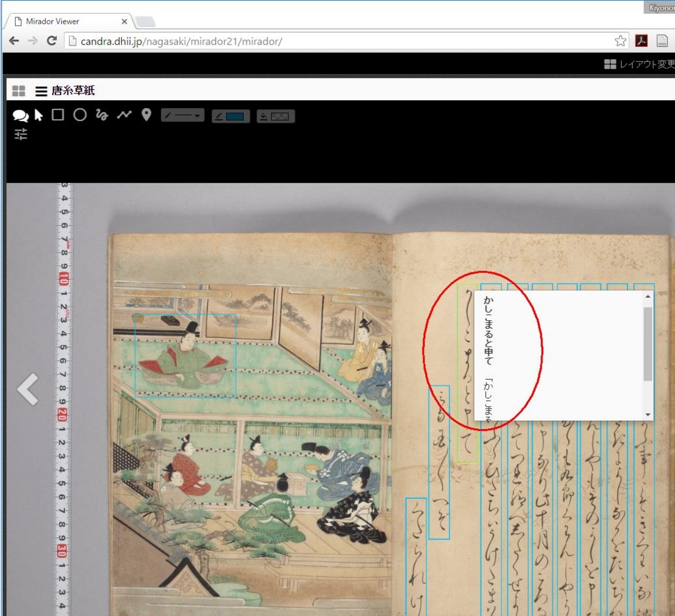Select the circle annotation tool
Viewport: 675px width, 616px height.
[80, 115]
